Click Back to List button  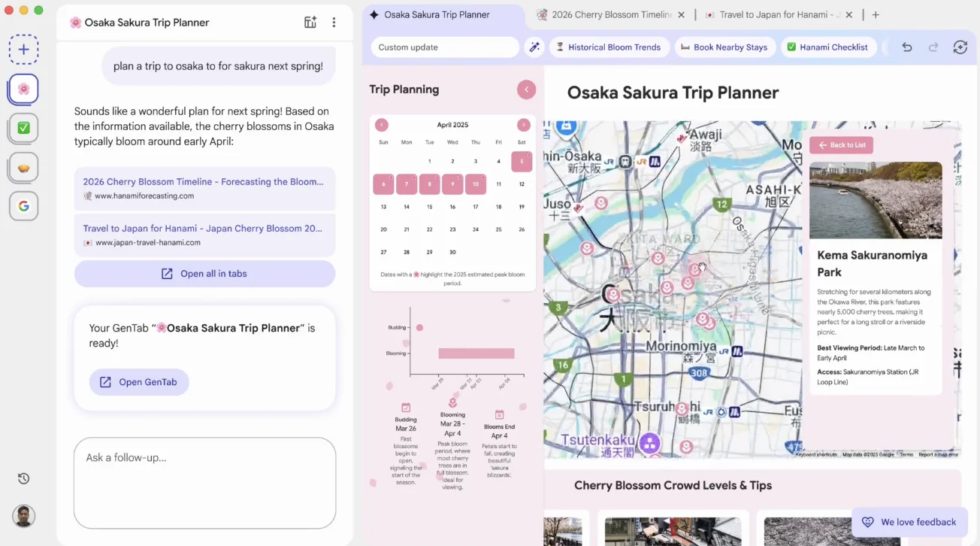point(841,145)
